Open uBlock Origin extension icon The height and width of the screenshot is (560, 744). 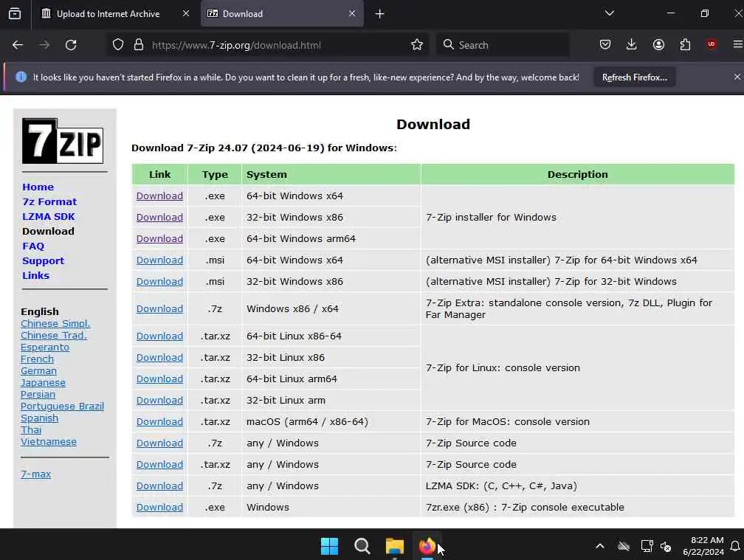pyautogui.click(x=712, y=44)
